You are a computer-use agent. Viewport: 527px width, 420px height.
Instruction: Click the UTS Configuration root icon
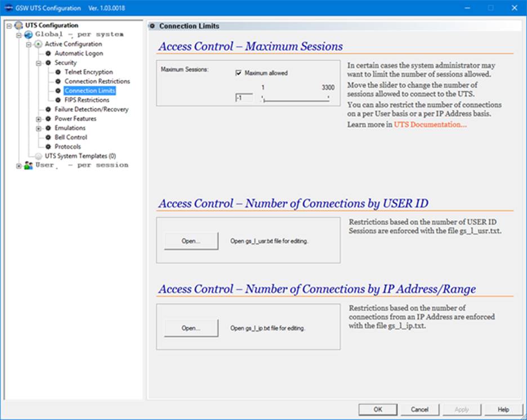click(x=19, y=25)
